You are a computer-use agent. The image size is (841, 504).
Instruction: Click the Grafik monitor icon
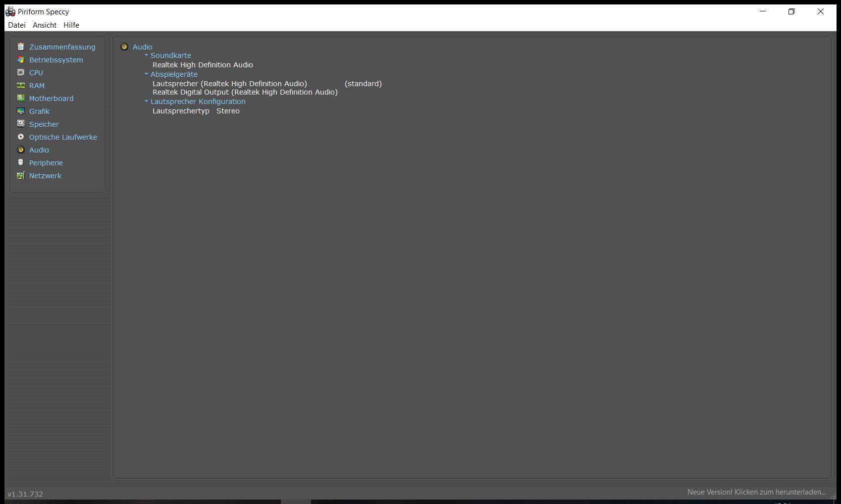coord(21,111)
